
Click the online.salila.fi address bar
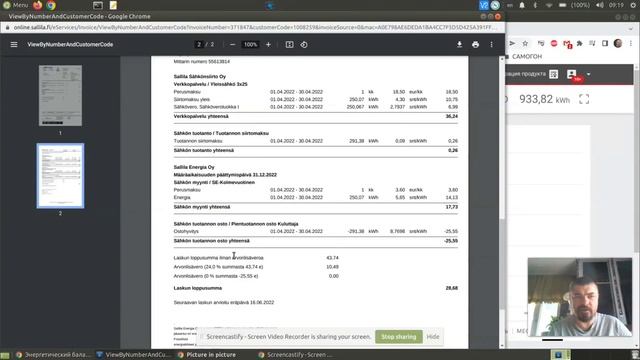(x=255, y=27)
